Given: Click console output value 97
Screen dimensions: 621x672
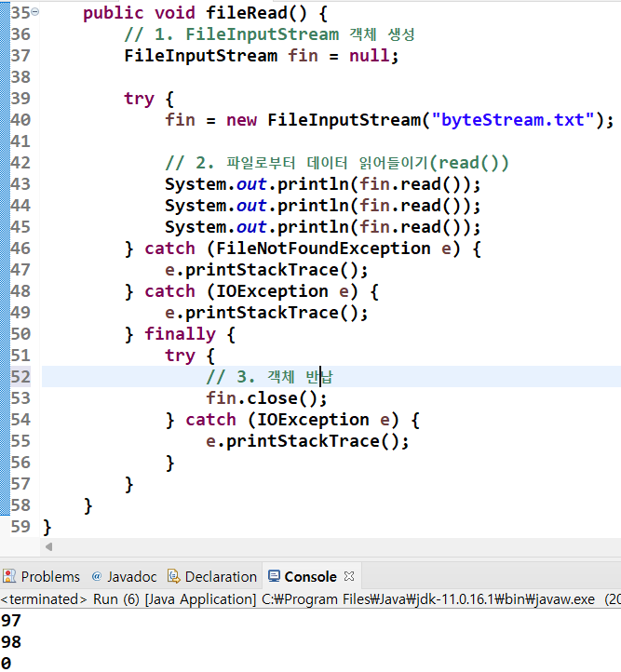Looking at the screenshot, I should point(11,621).
